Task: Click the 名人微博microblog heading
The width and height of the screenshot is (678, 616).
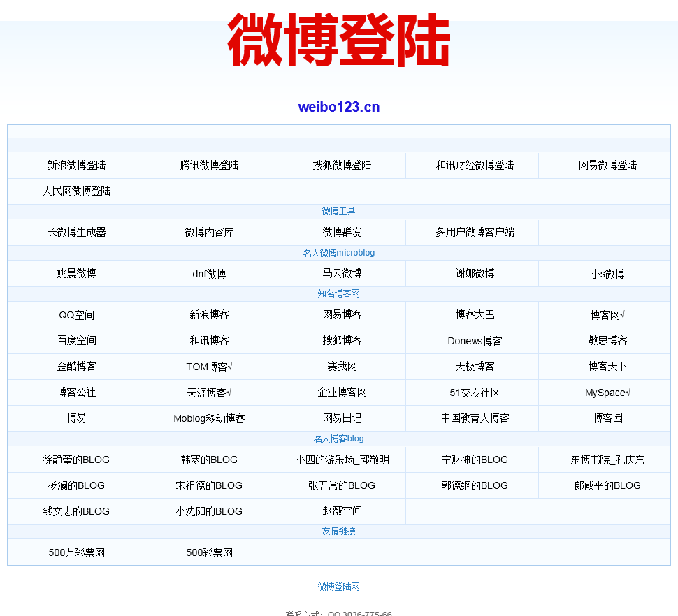Action: [x=338, y=253]
